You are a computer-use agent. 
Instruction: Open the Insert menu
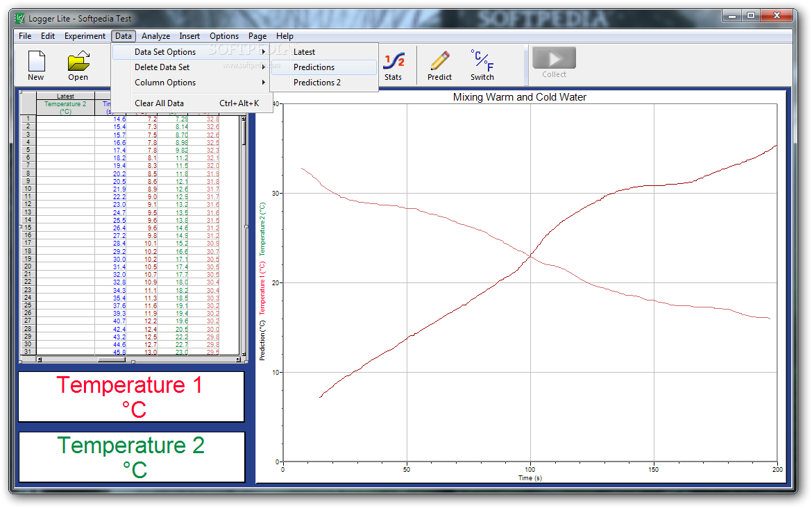pos(189,35)
